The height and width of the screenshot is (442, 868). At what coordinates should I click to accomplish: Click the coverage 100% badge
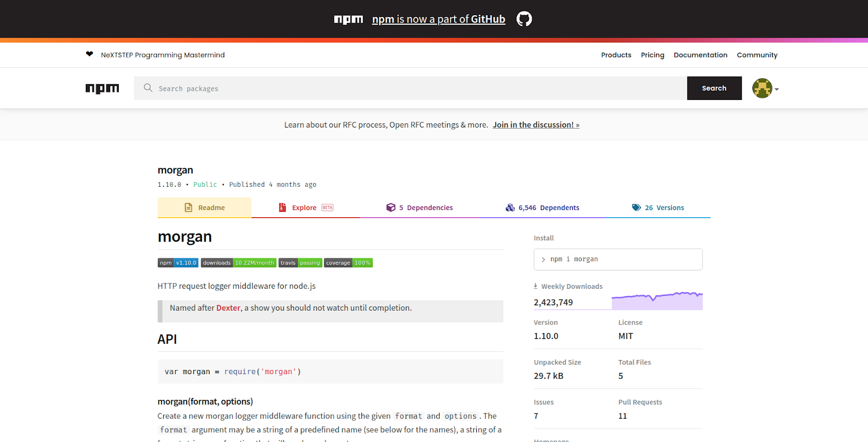348,263
